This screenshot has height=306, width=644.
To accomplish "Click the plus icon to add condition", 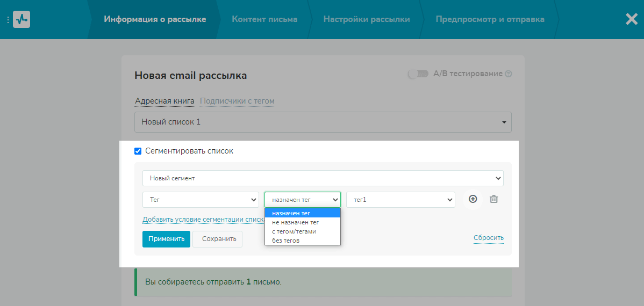I will pos(473,199).
